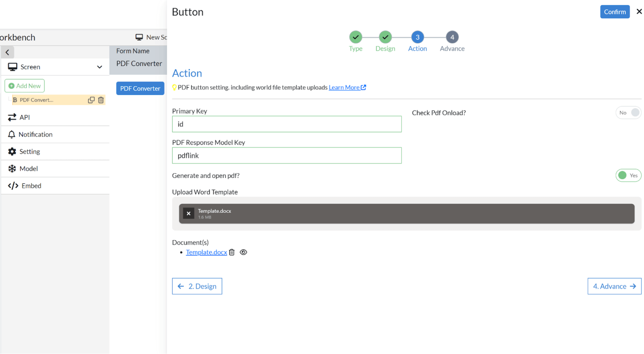Open the Setting gear section
The image size is (644, 354).
pyautogui.click(x=55, y=151)
